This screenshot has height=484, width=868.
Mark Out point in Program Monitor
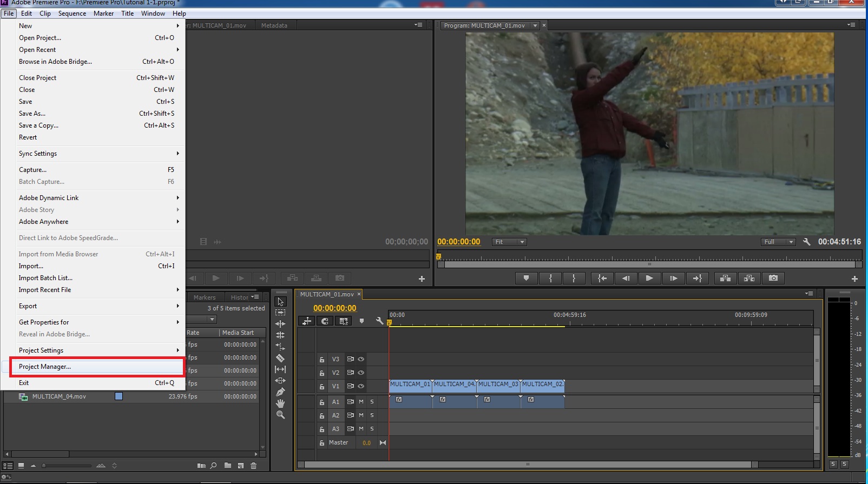pos(574,278)
